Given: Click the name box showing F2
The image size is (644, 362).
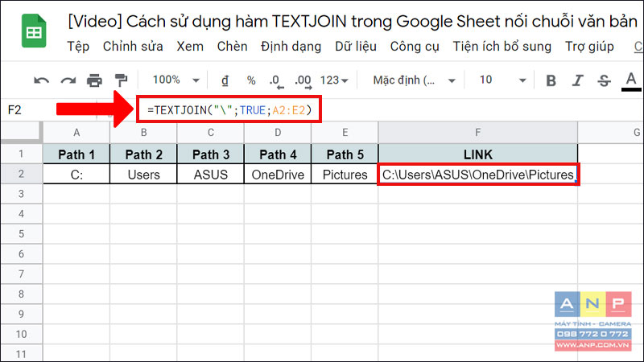Looking at the screenshot, I should point(14,110).
